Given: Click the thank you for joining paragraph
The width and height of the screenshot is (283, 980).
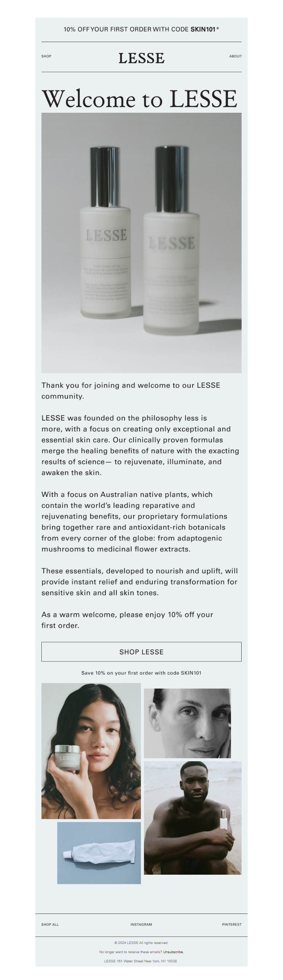Looking at the screenshot, I should tap(131, 390).
